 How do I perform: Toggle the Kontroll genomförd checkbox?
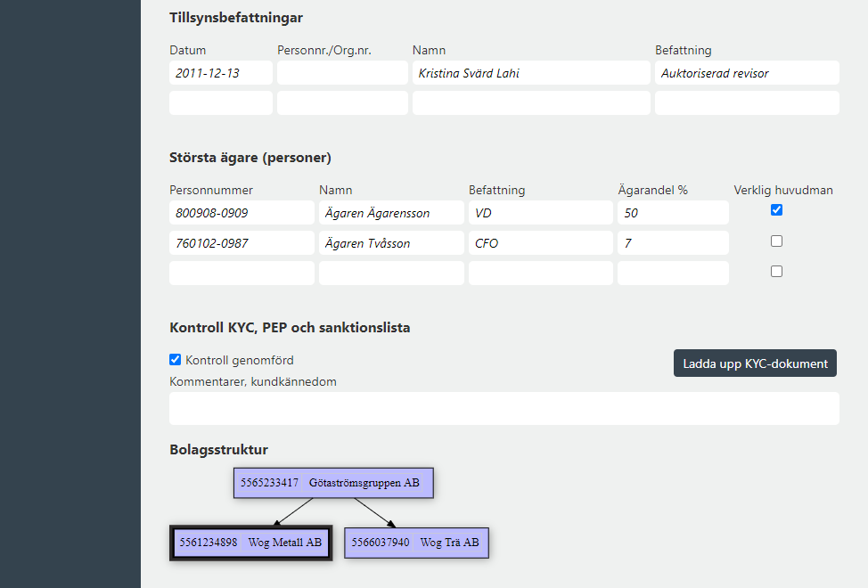point(175,360)
